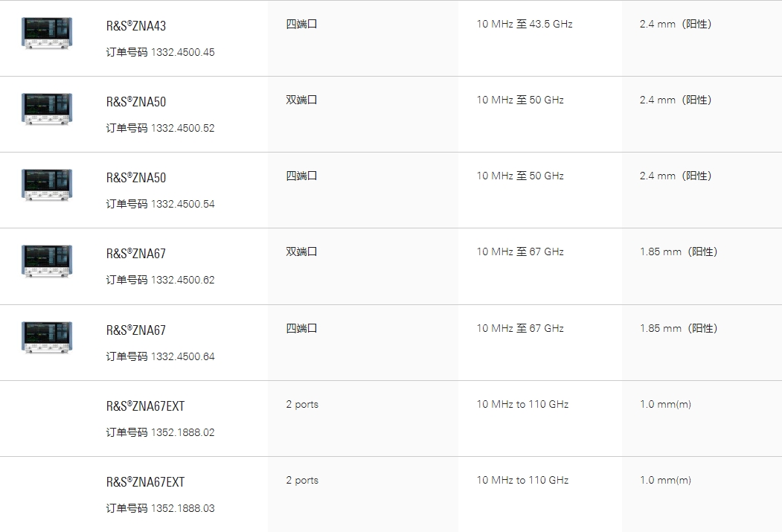Click the 四端口 cell in the ZNA43 row
782x532 pixels.
tap(302, 24)
